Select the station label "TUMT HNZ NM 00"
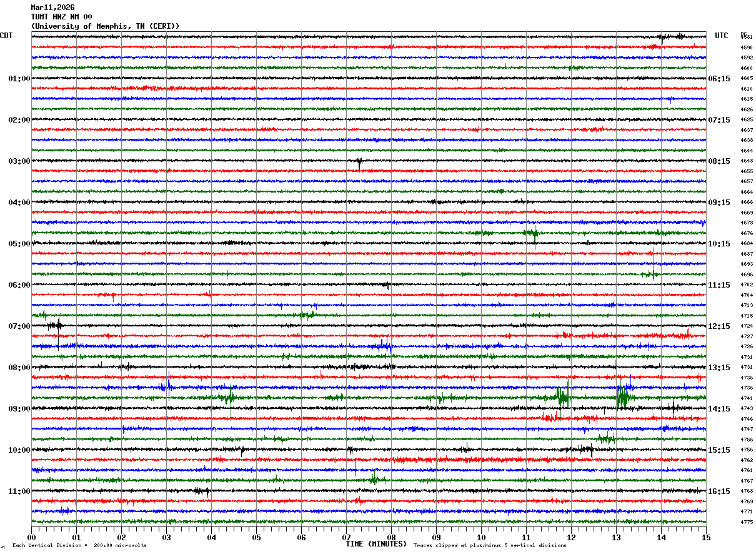756x554 pixels. (x=61, y=17)
